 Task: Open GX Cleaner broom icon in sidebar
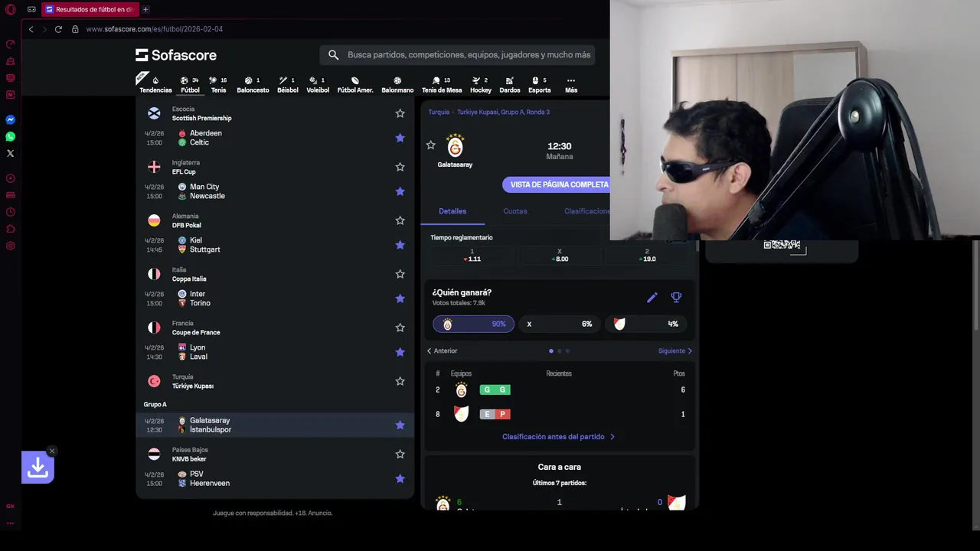(11, 60)
